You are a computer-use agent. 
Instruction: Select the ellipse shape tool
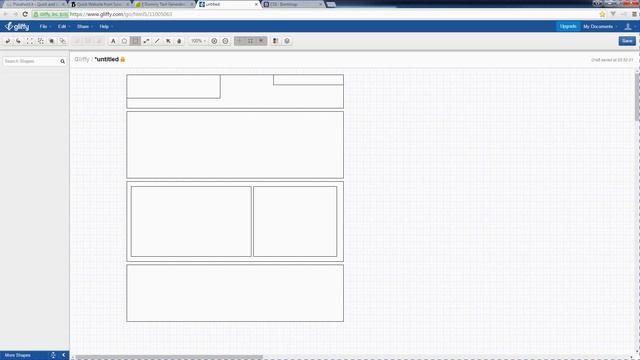[124, 41]
